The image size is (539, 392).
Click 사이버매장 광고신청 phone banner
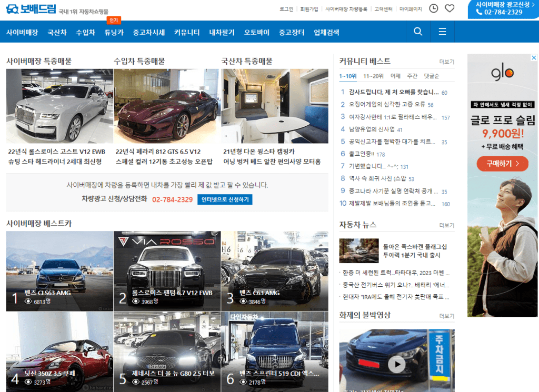coord(503,9)
